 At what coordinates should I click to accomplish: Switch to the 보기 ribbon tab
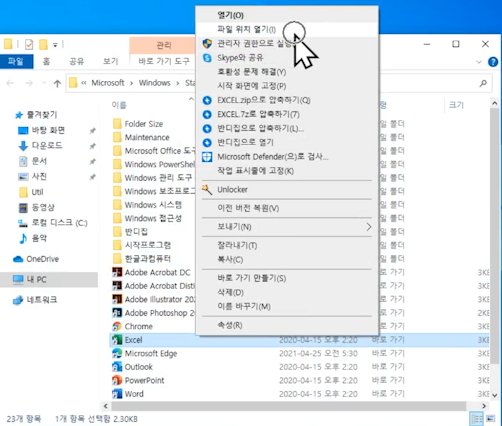(111, 62)
